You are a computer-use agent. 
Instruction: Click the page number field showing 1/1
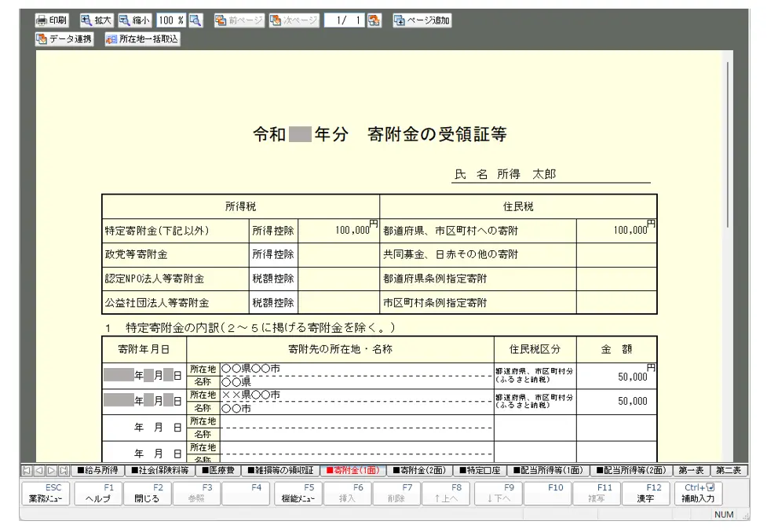(x=345, y=20)
